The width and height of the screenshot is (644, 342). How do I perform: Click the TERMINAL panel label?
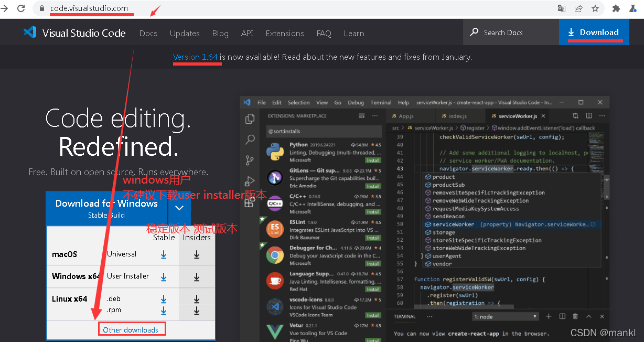[x=404, y=317]
